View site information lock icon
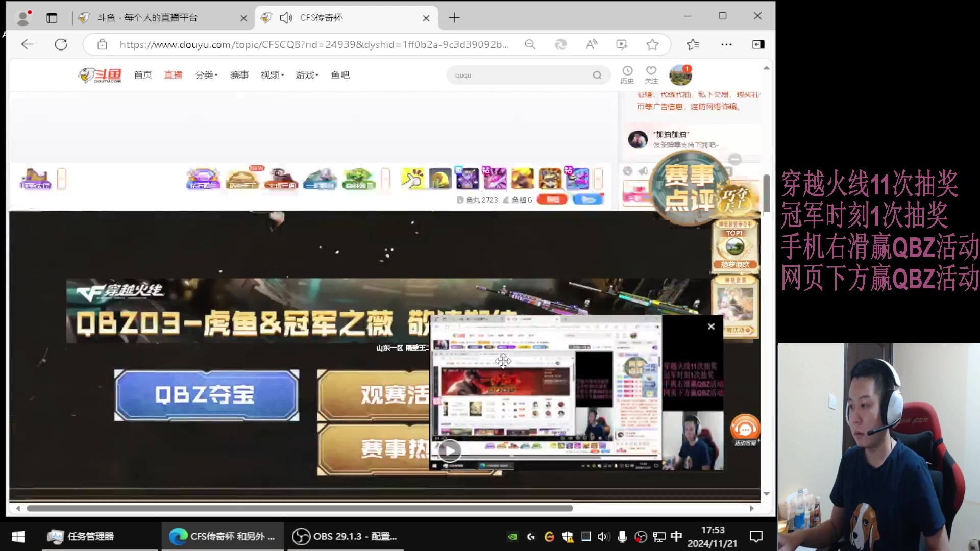 point(102,44)
